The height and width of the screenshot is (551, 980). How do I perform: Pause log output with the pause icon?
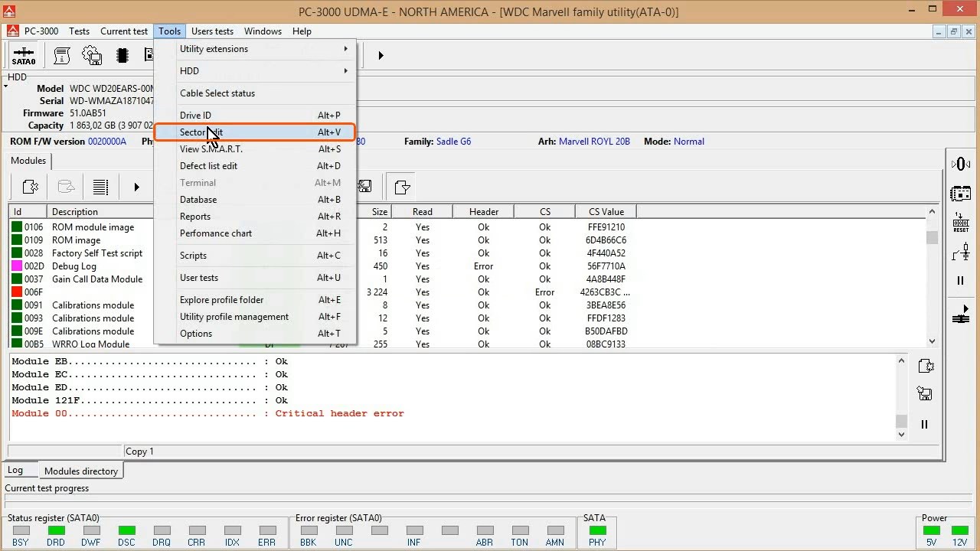[x=925, y=424]
